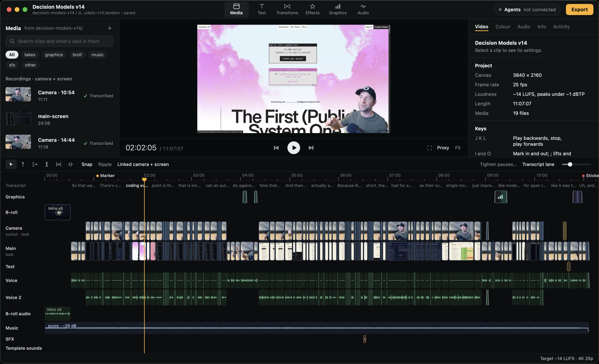The image size is (599, 364).
Task: Click the music score −28 dB clip
Action: [317, 328]
